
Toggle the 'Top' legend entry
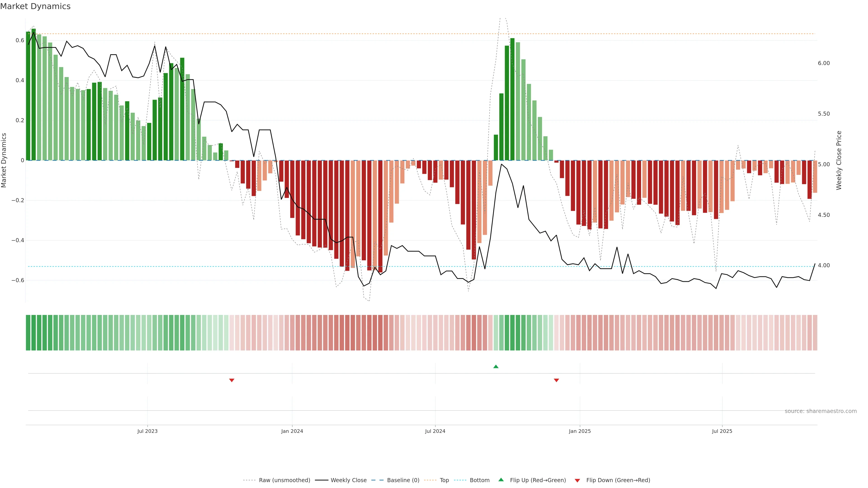[x=444, y=480]
